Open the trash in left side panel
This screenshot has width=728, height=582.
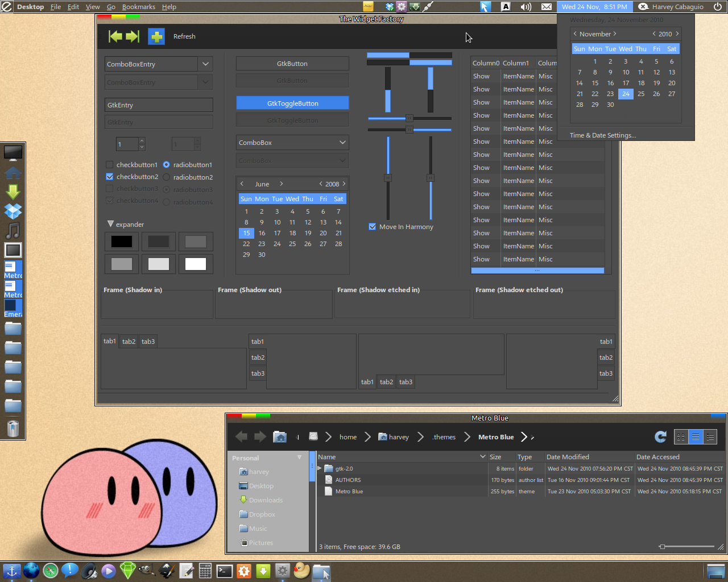13,428
